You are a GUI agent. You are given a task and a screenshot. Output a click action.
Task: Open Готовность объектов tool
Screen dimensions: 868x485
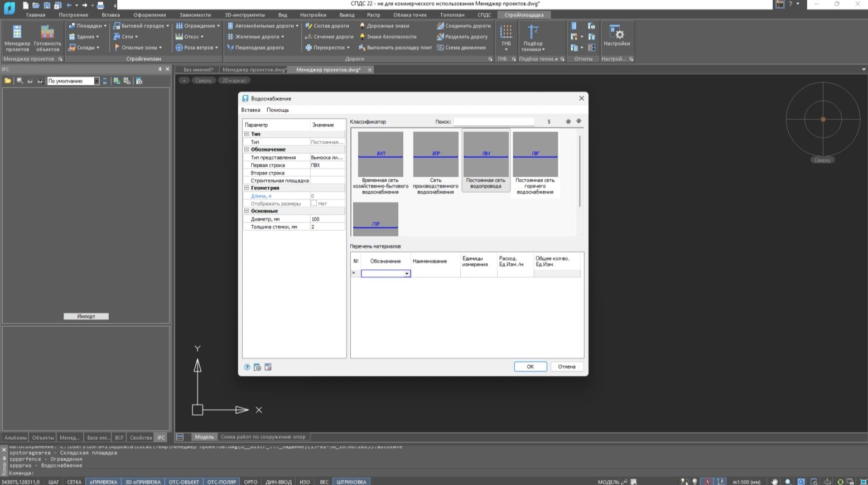(47, 38)
